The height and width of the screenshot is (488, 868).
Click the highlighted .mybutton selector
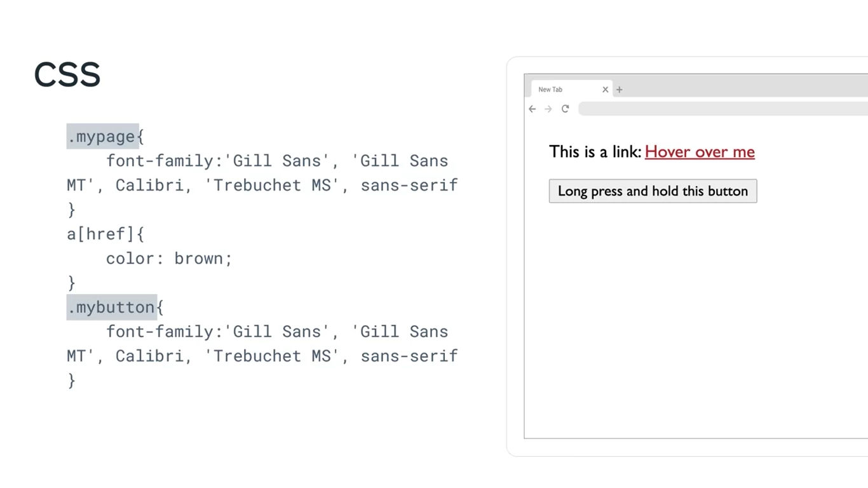click(x=112, y=308)
